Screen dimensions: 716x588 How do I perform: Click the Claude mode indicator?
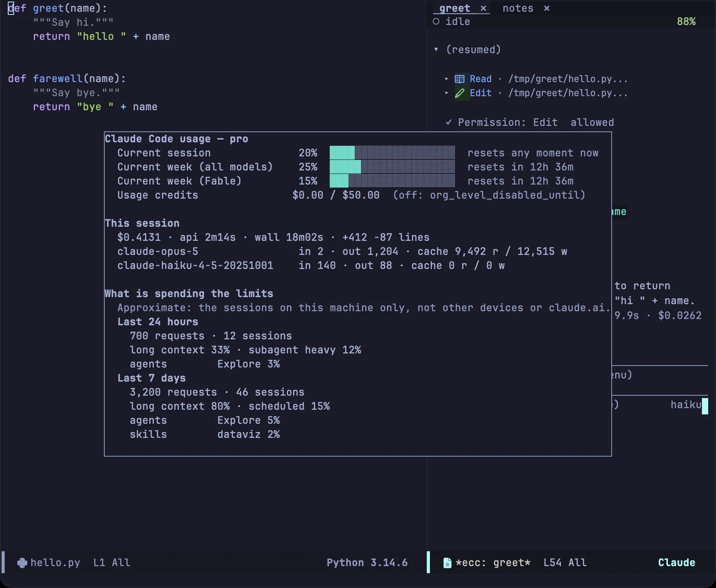coord(677,563)
